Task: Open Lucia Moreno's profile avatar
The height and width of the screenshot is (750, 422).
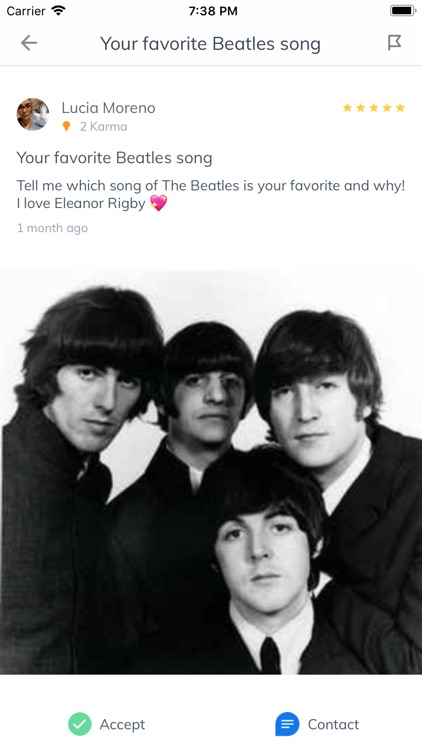Action: point(33,114)
